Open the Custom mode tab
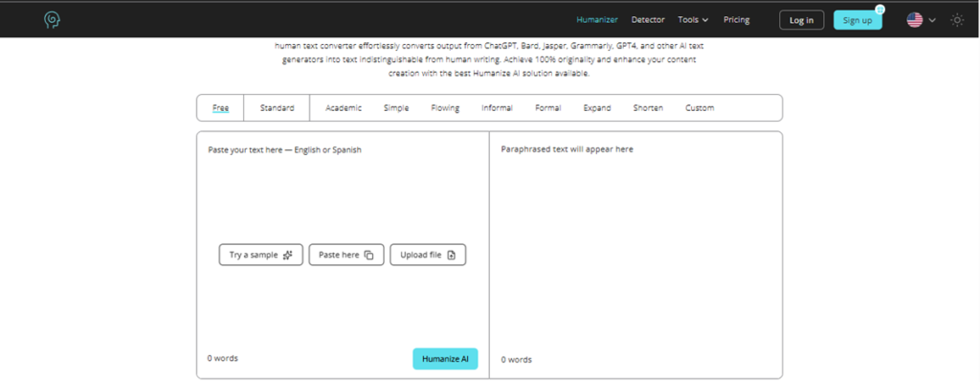The image size is (980, 382). (700, 108)
